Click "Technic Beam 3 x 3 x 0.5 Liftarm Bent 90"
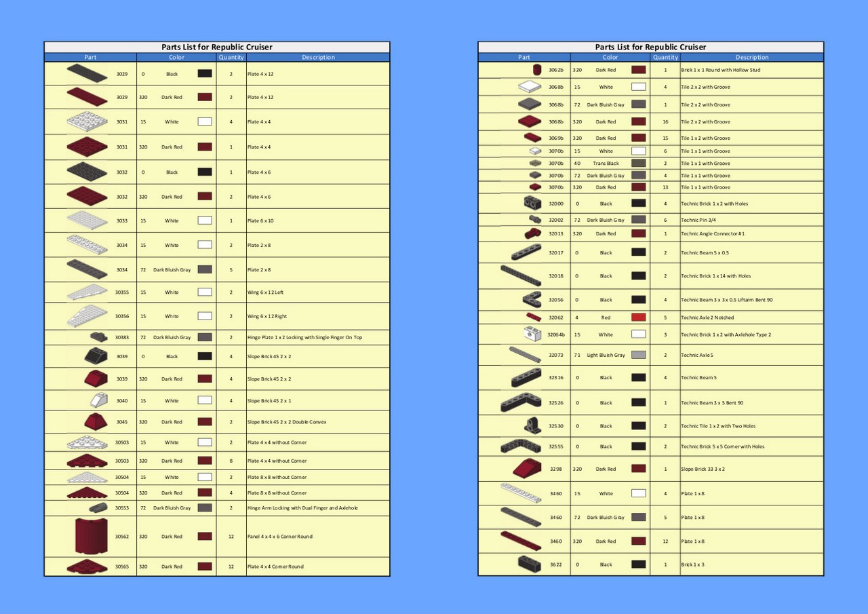This screenshot has width=868, height=614. coord(727,299)
